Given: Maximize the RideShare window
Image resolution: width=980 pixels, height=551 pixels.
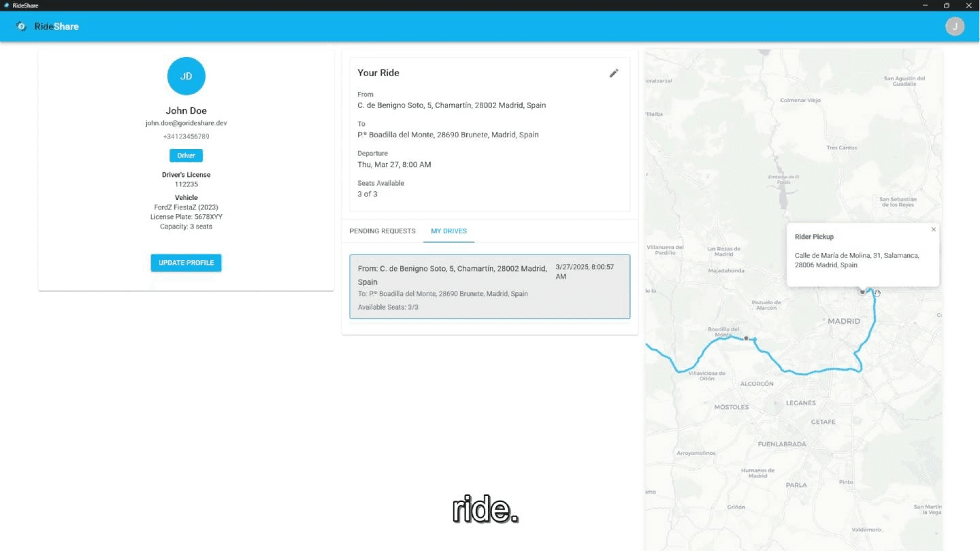Looking at the screenshot, I should (947, 5).
